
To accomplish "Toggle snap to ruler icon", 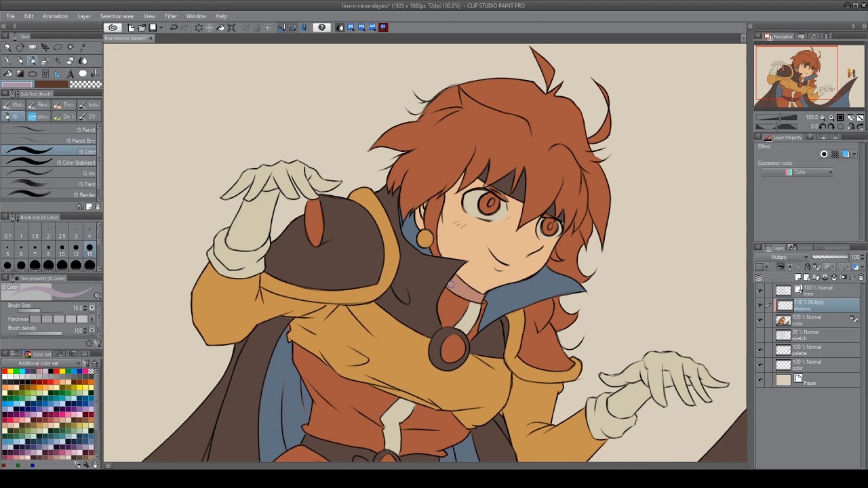I will point(281,28).
